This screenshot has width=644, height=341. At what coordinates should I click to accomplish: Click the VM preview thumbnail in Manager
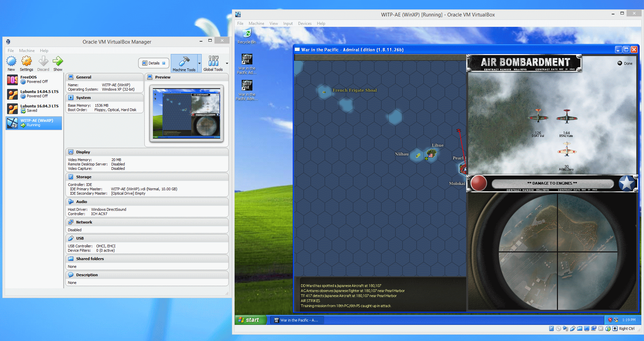tap(187, 113)
